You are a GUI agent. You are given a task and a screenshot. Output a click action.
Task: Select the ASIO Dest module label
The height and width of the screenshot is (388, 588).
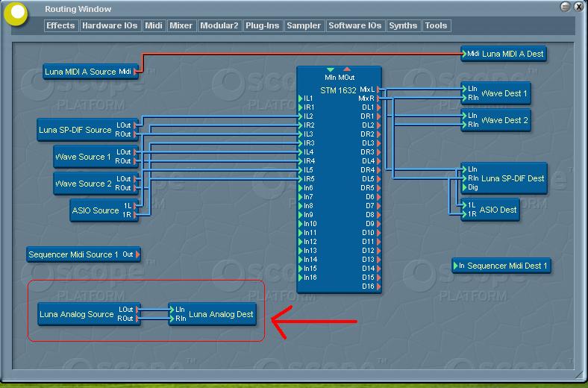(x=498, y=210)
